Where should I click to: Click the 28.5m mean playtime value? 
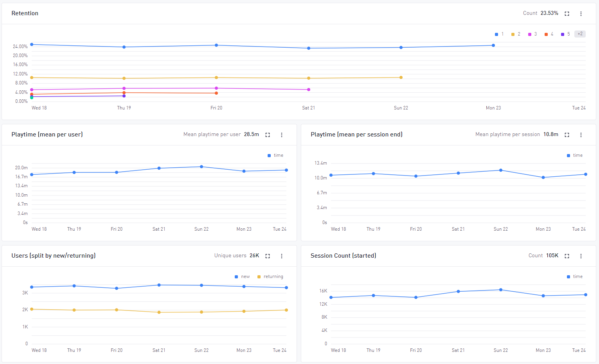point(252,134)
